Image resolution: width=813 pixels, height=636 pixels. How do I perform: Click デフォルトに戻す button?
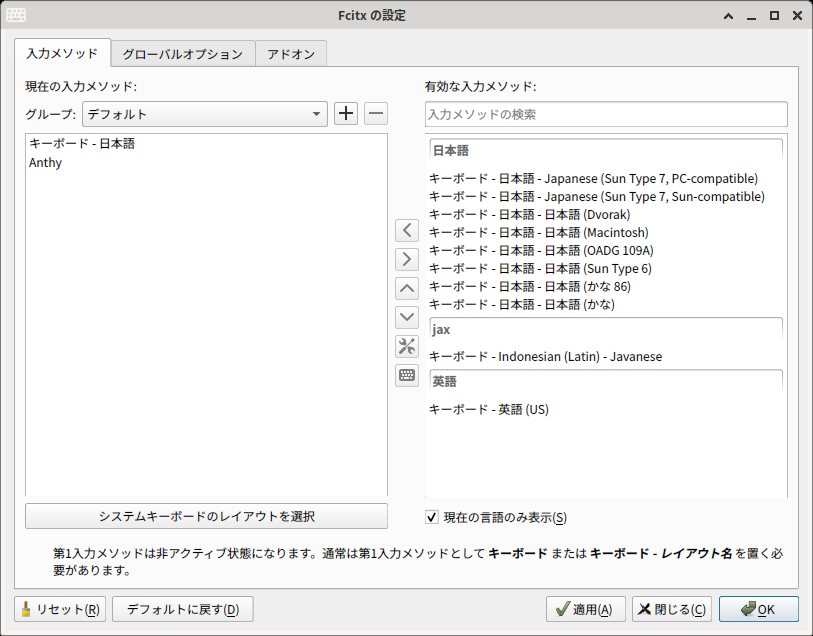point(183,609)
